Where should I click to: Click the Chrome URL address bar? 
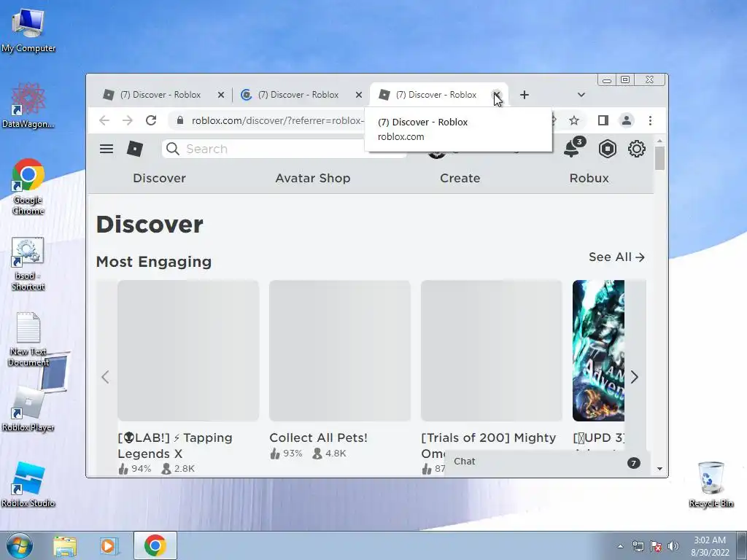click(x=277, y=120)
